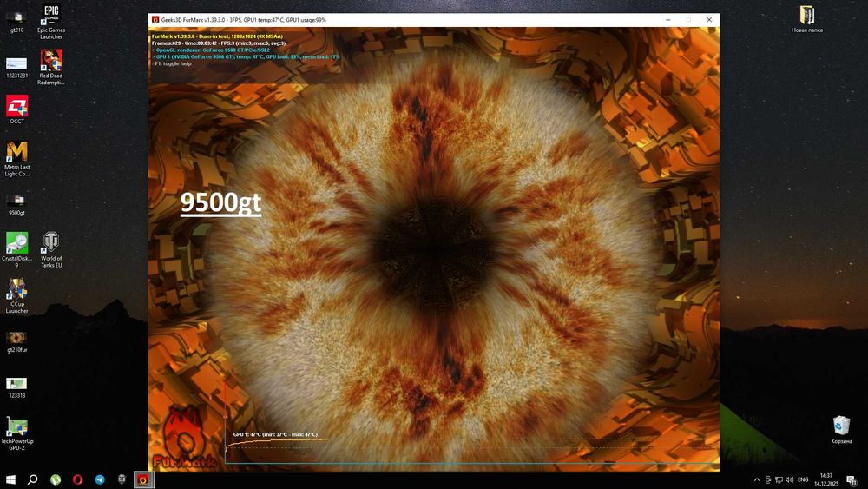Open the network status tray icon
Viewport: 868px width, 489px height.
779,479
